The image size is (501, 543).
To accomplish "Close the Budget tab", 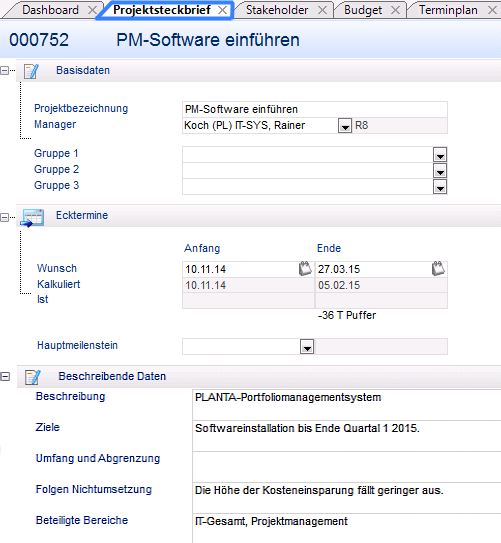I will tap(395, 10).
